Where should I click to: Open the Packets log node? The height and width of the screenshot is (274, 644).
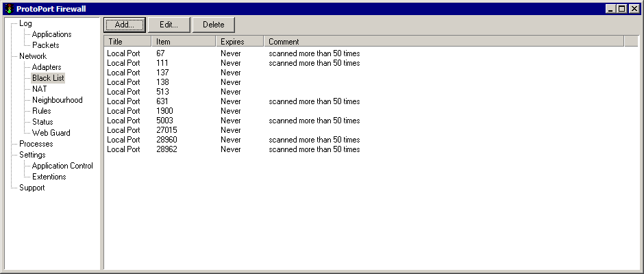click(x=45, y=45)
